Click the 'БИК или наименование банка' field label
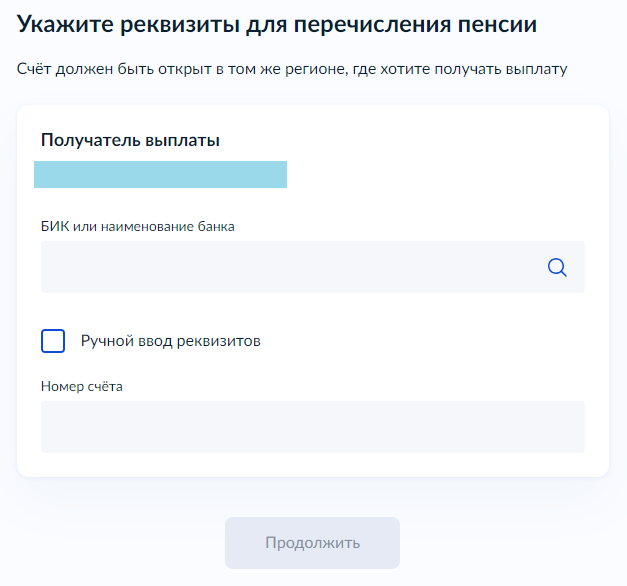The height and width of the screenshot is (586, 627). pos(138,226)
